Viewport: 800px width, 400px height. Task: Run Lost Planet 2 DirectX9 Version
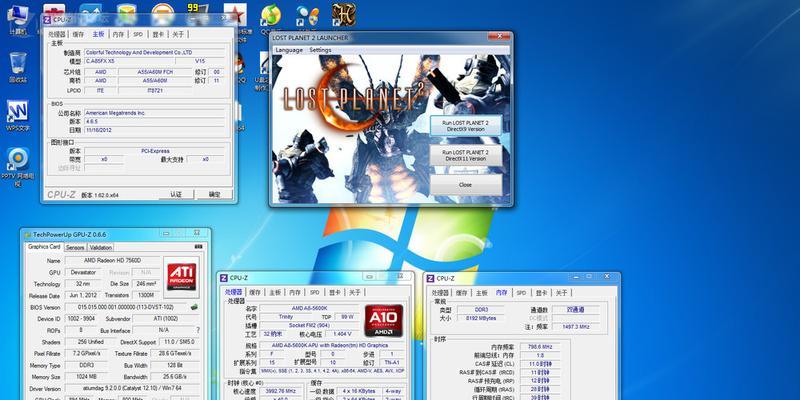click(x=465, y=126)
